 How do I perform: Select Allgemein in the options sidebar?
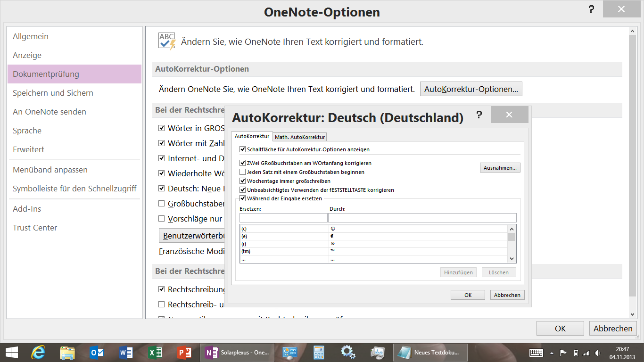tap(74, 36)
